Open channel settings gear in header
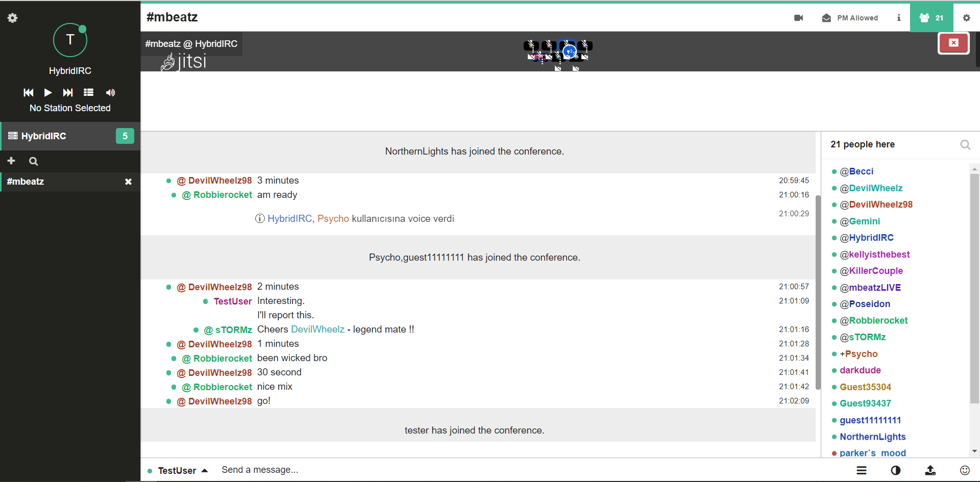 click(966, 18)
